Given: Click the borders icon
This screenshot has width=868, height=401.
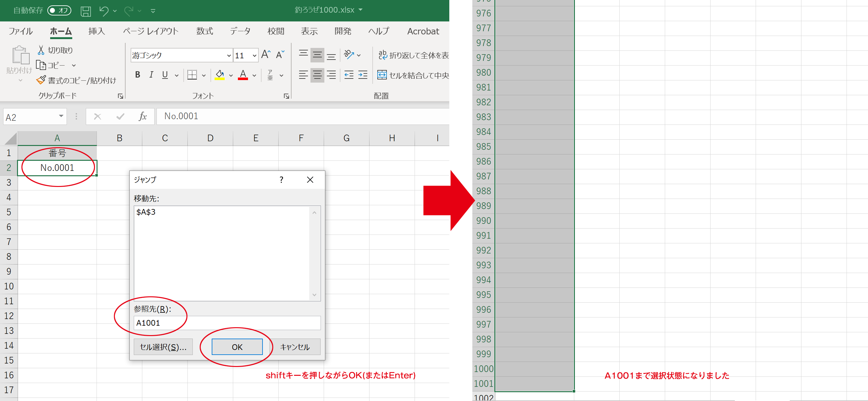Looking at the screenshot, I should [192, 75].
